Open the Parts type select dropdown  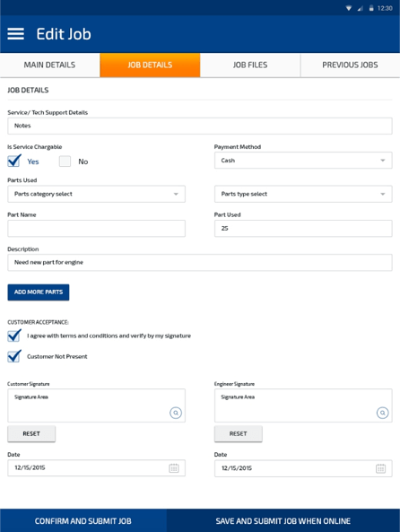coord(303,194)
